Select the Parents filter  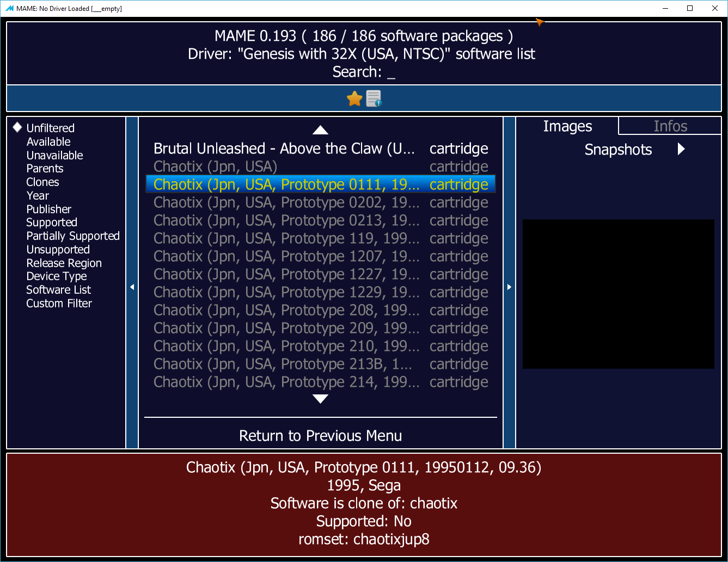[45, 169]
